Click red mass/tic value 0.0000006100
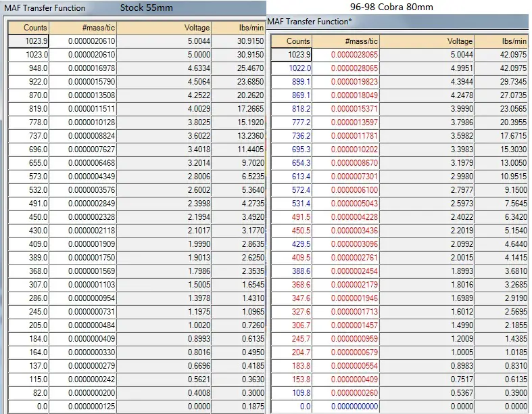This screenshot has height=414, width=532. tap(345, 190)
